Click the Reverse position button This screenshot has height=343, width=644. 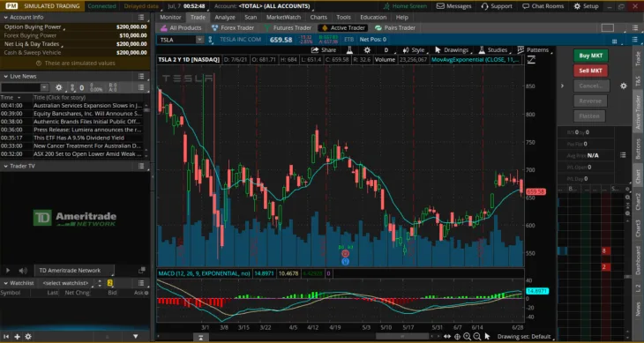pos(590,101)
